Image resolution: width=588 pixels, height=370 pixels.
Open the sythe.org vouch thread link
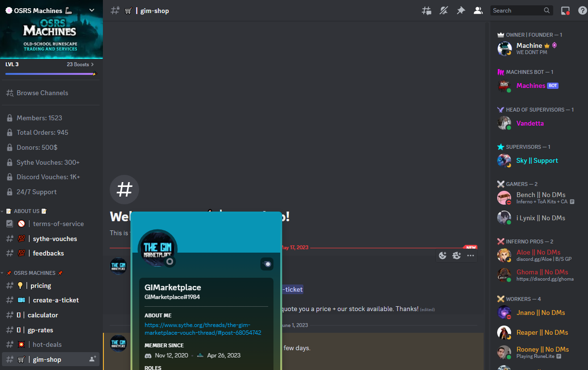pyautogui.click(x=203, y=329)
